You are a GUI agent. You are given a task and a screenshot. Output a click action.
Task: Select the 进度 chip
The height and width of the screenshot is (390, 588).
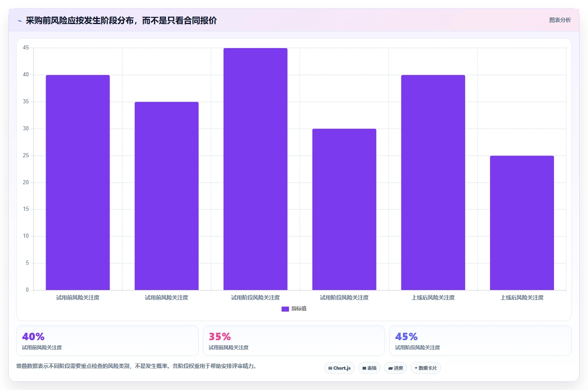pyautogui.click(x=395, y=368)
